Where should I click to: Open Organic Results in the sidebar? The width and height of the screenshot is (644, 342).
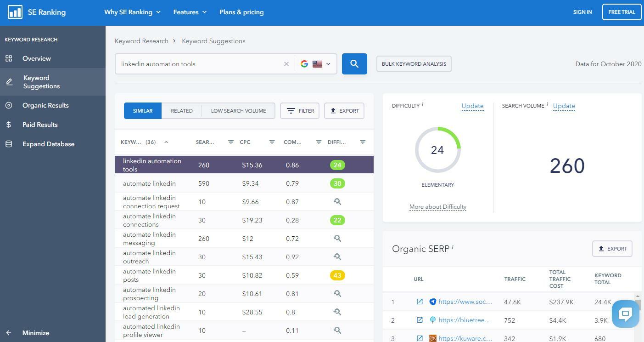[x=45, y=105]
